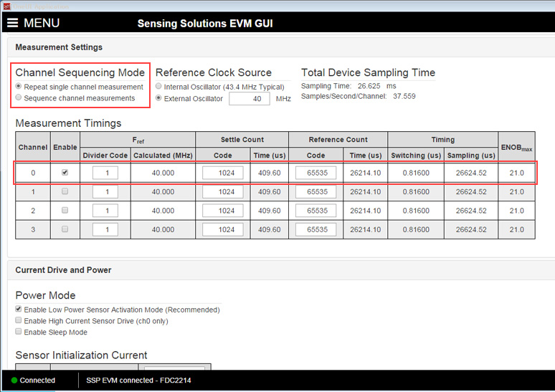Screen dimensions: 555x392
Task: Click the Measurement Settings section header
Action: click(x=59, y=47)
